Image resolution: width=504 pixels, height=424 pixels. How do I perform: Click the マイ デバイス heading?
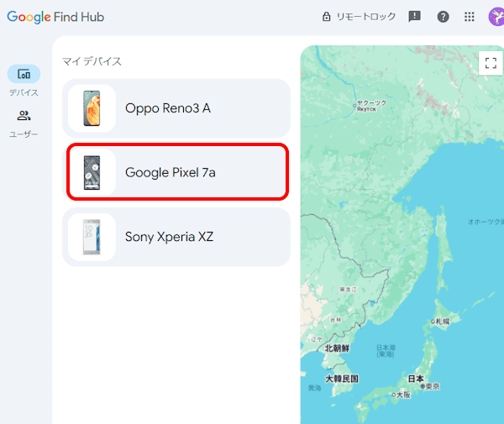(x=92, y=61)
